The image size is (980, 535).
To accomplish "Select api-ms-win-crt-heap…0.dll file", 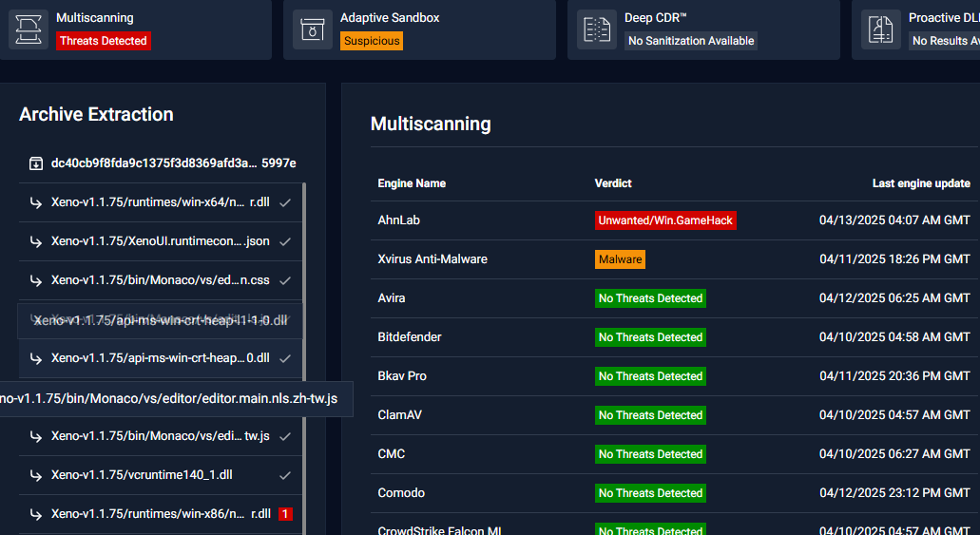I will tap(161, 358).
